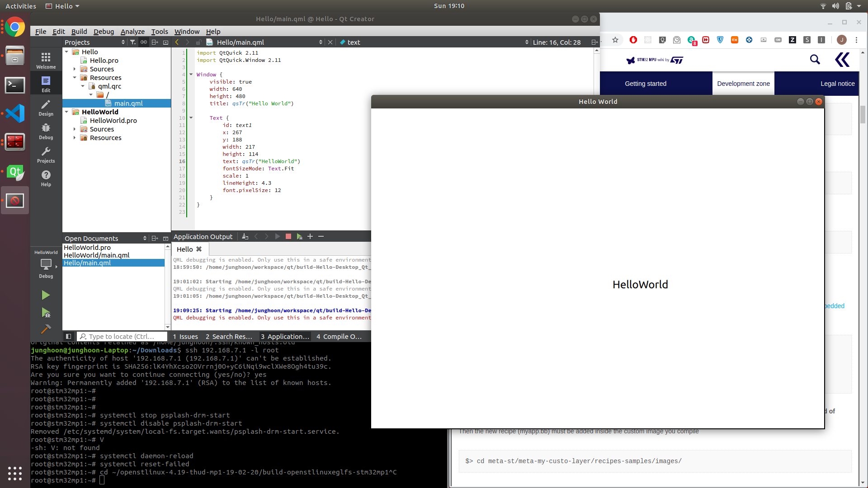
Task: Open Getting started tab in browser
Action: (x=646, y=84)
